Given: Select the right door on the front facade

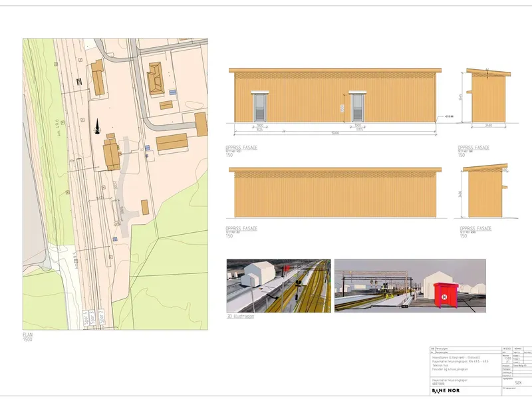Looking at the screenshot, I should pyautogui.click(x=358, y=106).
